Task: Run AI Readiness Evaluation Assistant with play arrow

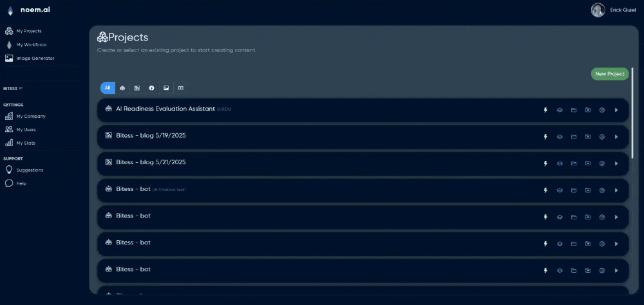Action: pos(616,110)
